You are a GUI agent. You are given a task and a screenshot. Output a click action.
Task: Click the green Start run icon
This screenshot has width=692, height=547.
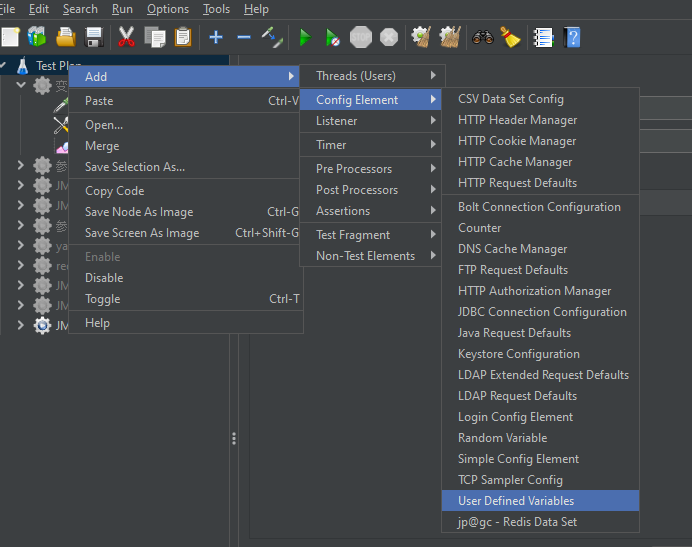point(305,38)
